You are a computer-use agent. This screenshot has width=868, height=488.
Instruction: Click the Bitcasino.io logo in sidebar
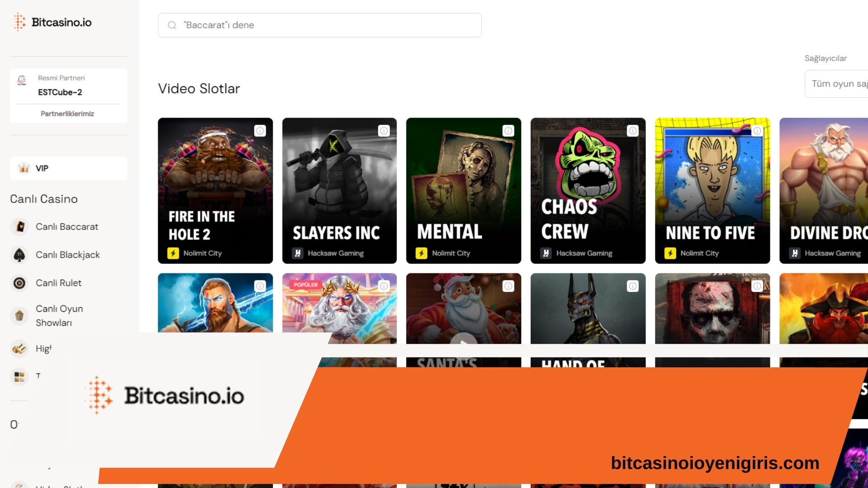click(52, 22)
